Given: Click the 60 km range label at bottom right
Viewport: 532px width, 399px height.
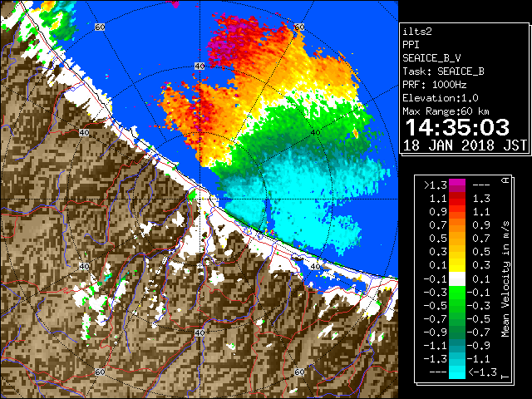Looking at the screenshot, I should (299, 372).
